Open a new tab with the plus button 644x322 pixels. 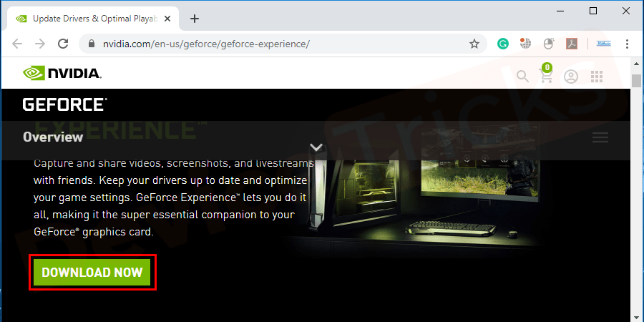pos(195,19)
